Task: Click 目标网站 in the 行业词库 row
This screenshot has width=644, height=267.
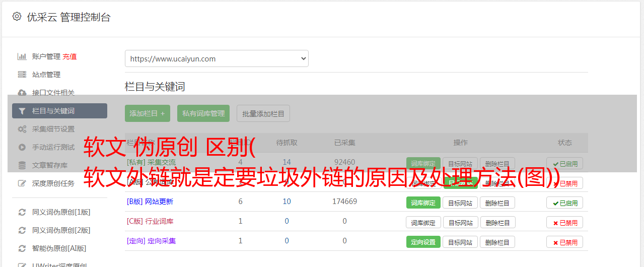Action: pyautogui.click(x=460, y=222)
